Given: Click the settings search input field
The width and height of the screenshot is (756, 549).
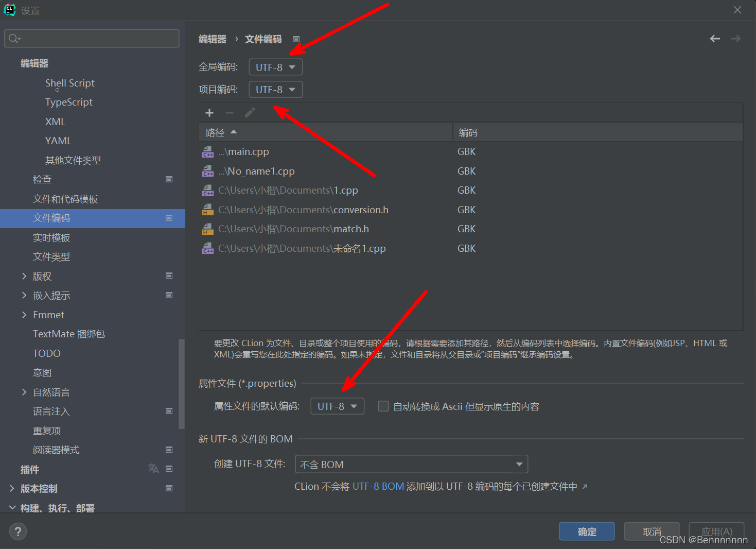Looking at the screenshot, I should pyautogui.click(x=92, y=39).
